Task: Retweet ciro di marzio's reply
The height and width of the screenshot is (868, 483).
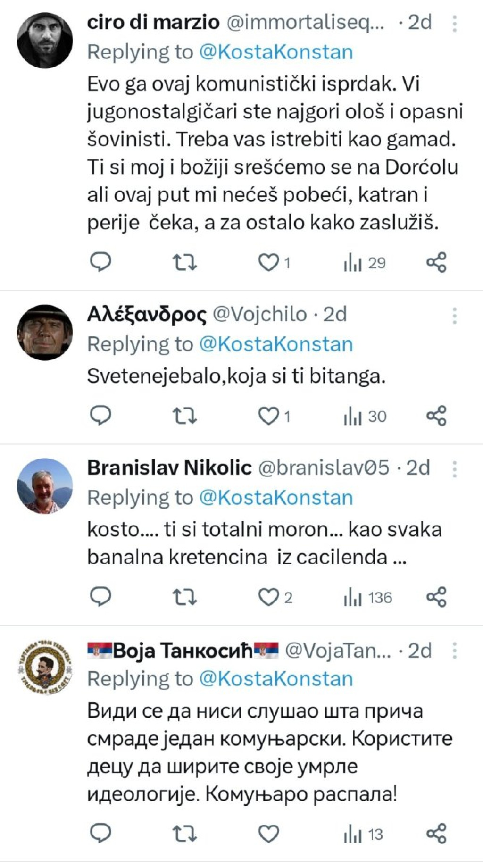Action: 184,262
